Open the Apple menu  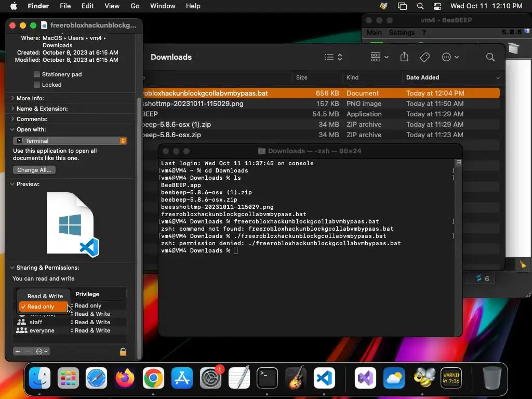click(x=14, y=6)
